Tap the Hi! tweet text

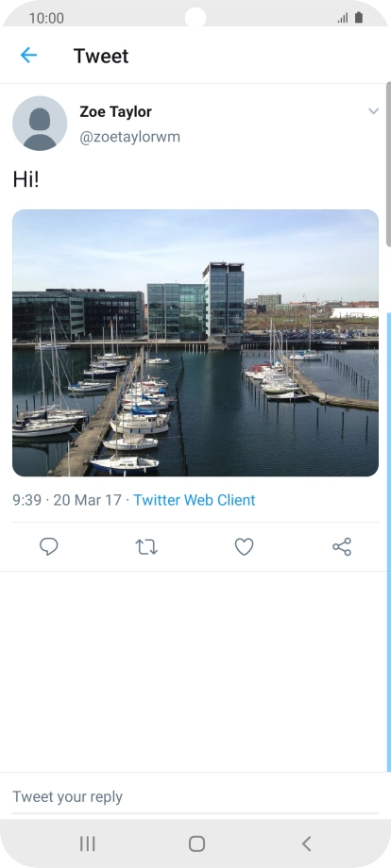pos(26,179)
